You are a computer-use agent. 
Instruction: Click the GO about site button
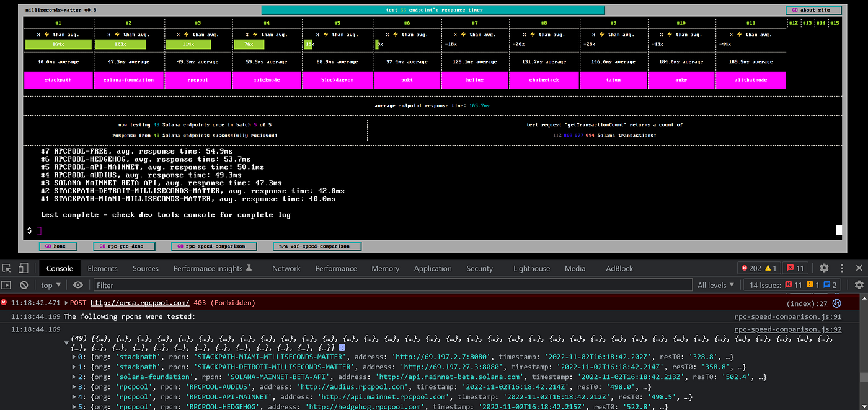(813, 10)
